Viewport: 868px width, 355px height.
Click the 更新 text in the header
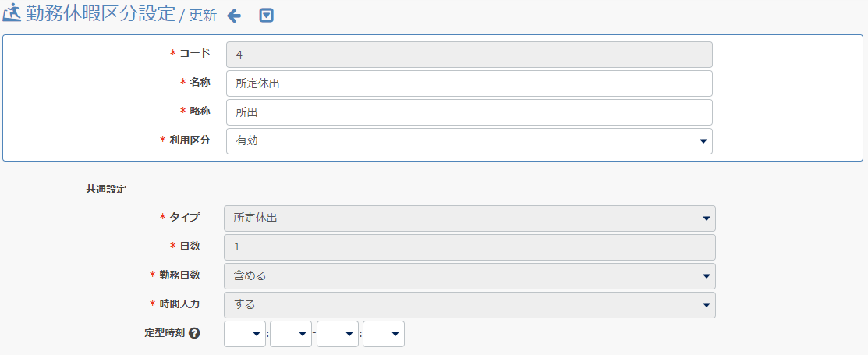tap(203, 16)
